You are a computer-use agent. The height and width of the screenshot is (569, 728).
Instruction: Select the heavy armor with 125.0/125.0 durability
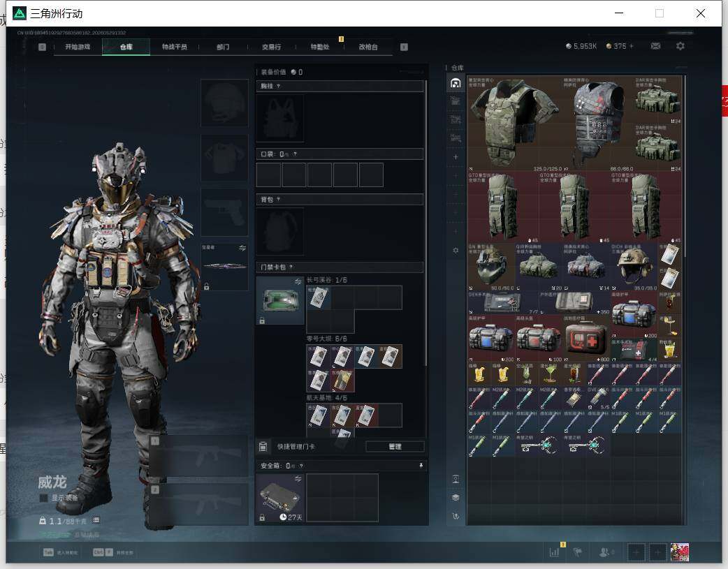click(x=514, y=124)
